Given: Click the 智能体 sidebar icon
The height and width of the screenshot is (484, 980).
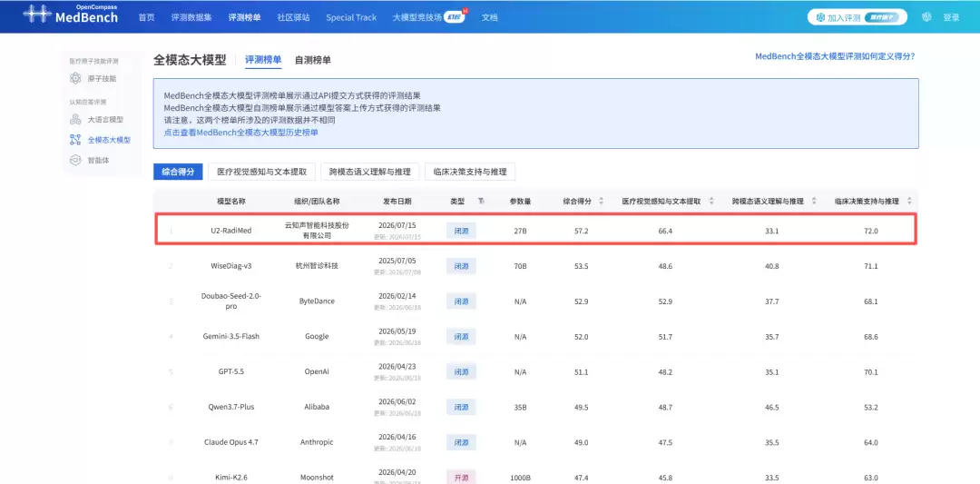Looking at the screenshot, I should coord(75,160).
